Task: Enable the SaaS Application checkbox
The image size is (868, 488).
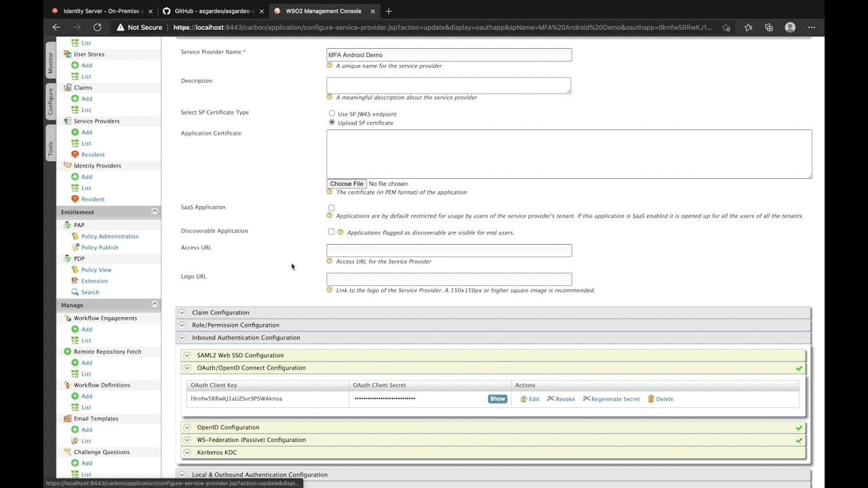Action: click(331, 208)
